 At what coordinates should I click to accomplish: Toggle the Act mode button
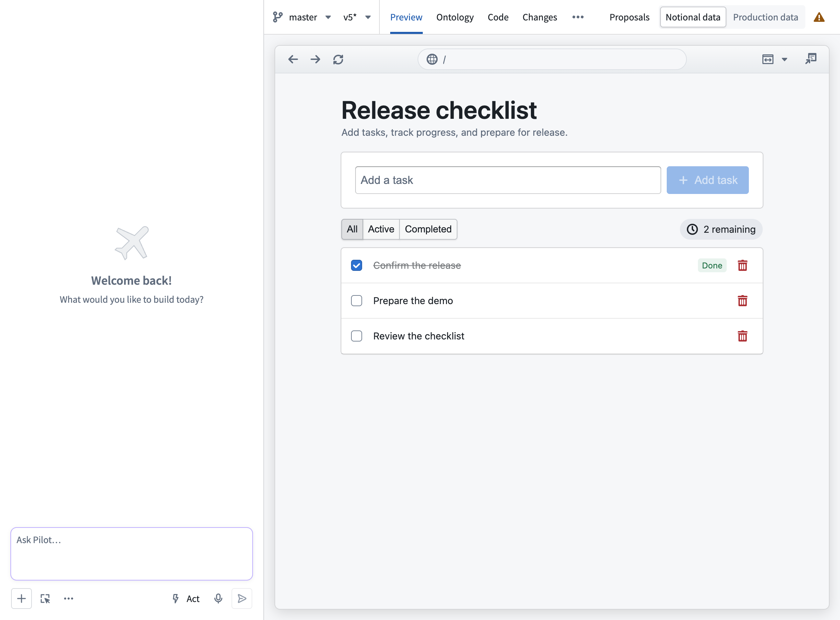coord(186,598)
